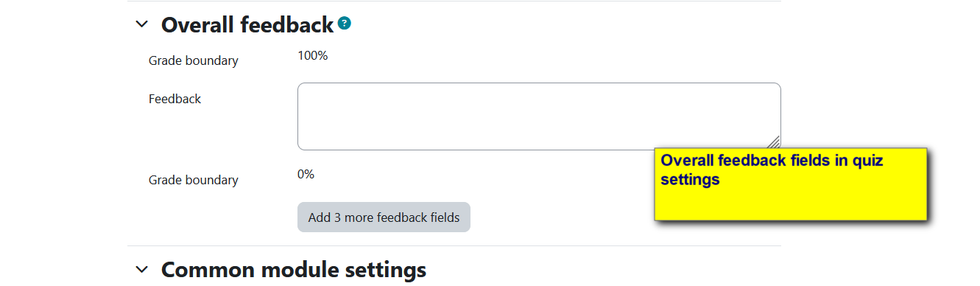980x286 pixels.
Task: Click the drop shadow edge of the yellow note
Action: coord(929,187)
